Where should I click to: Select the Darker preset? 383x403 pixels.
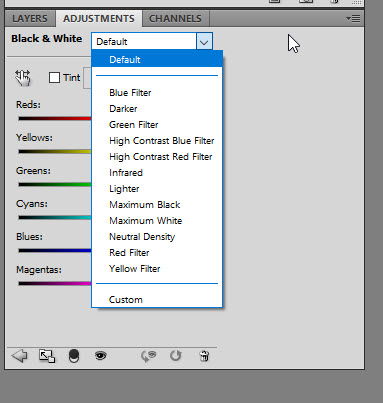pos(157,109)
